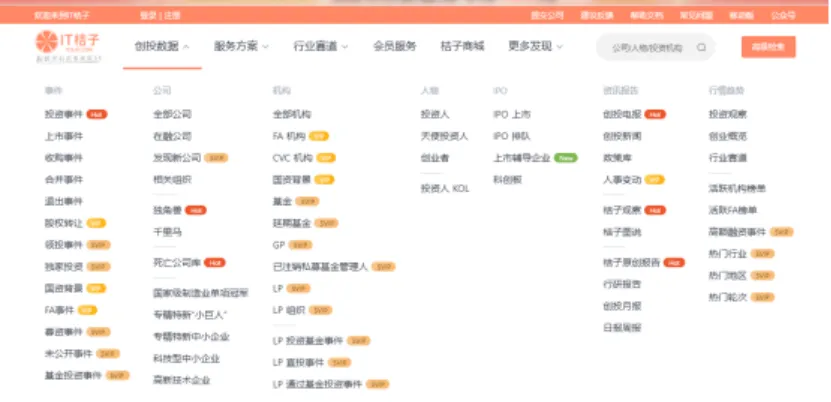Open 股权转让 menu entry
Image resolution: width=831 pixels, height=402 pixels.
coord(64,223)
